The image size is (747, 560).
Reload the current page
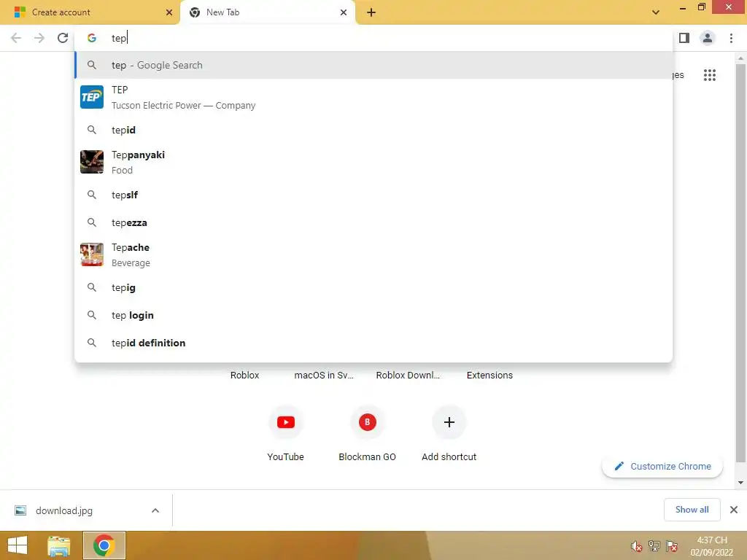63,38
